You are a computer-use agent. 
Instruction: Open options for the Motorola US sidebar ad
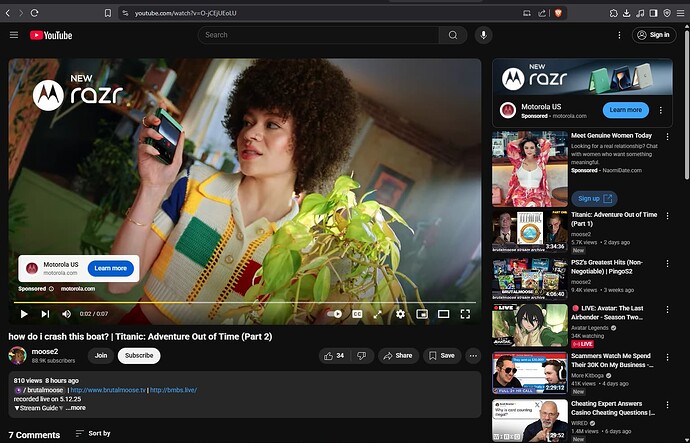coord(661,110)
